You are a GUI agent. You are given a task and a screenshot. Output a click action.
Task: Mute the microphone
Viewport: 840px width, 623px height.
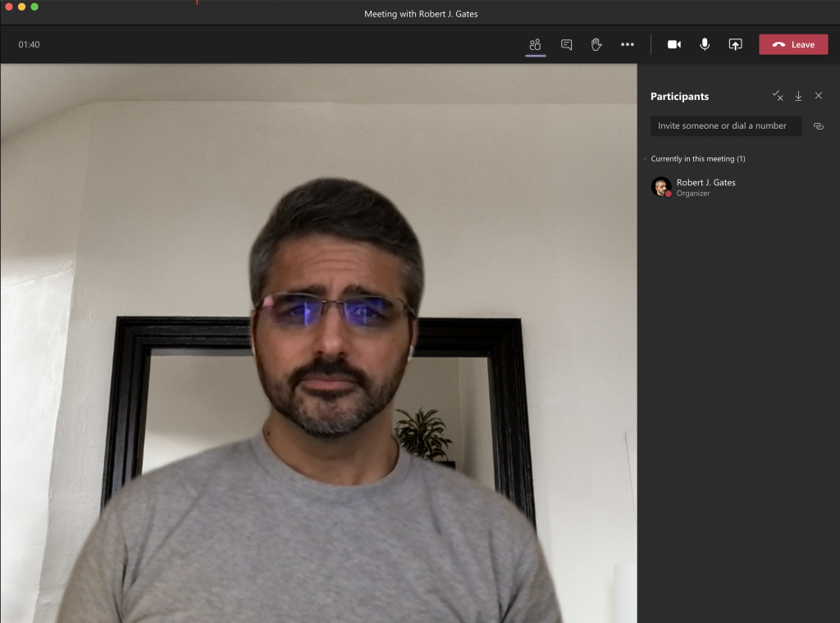click(705, 44)
